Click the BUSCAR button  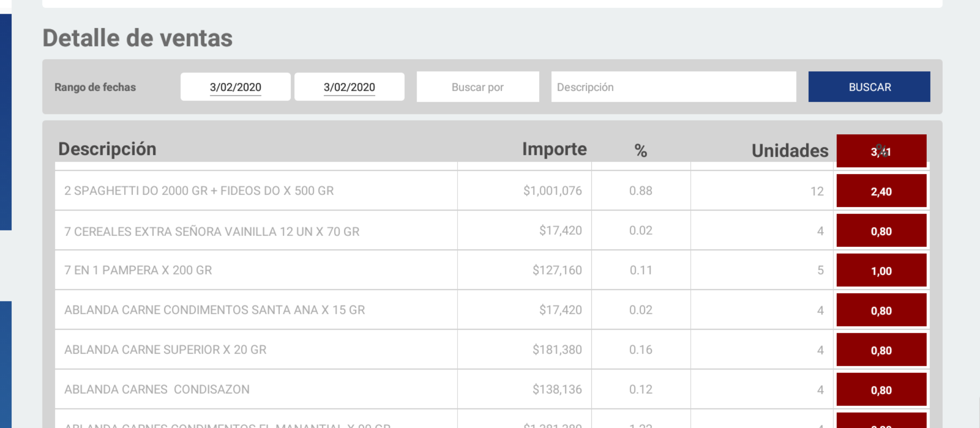[x=869, y=87]
